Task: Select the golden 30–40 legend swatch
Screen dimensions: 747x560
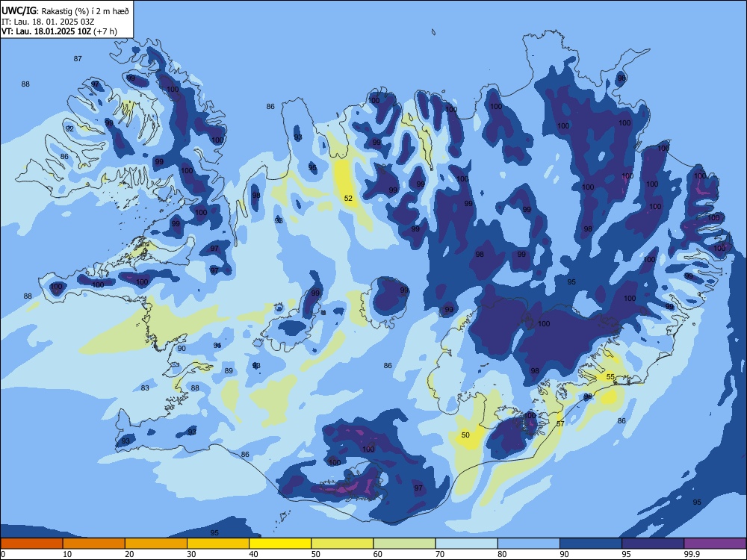Action: click(x=218, y=544)
